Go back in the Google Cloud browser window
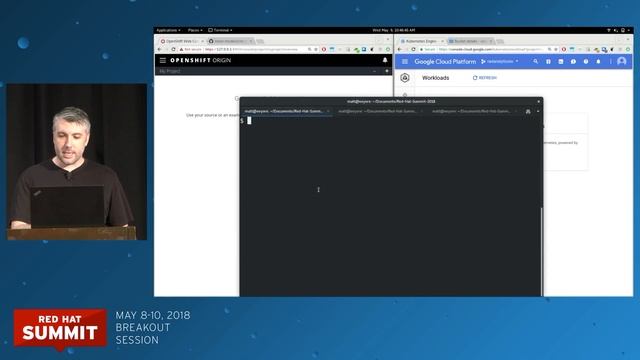 point(400,49)
